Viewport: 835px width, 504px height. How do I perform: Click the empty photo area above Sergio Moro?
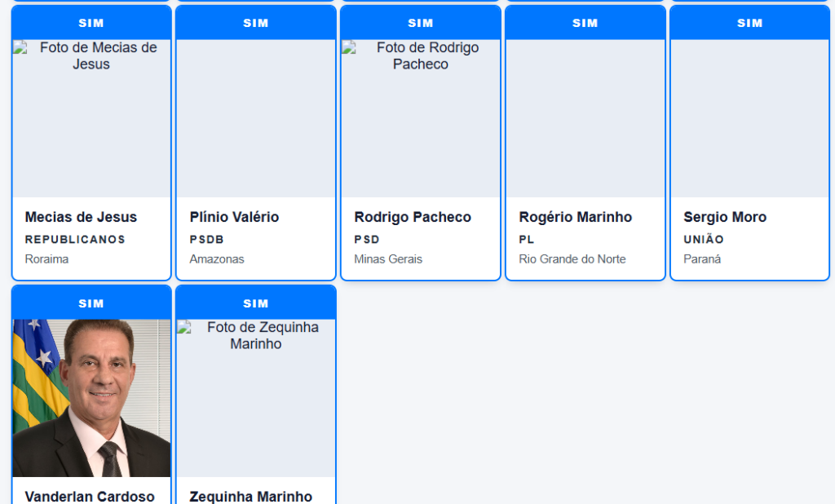[x=749, y=118]
